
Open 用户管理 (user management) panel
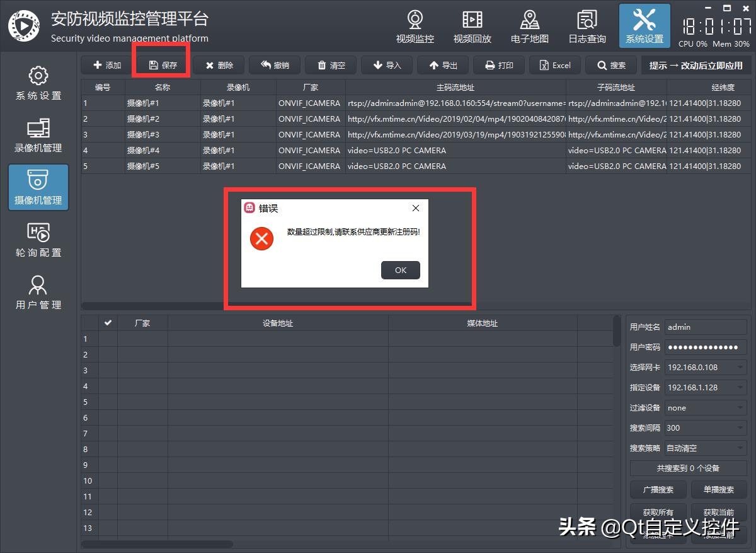[x=38, y=292]
